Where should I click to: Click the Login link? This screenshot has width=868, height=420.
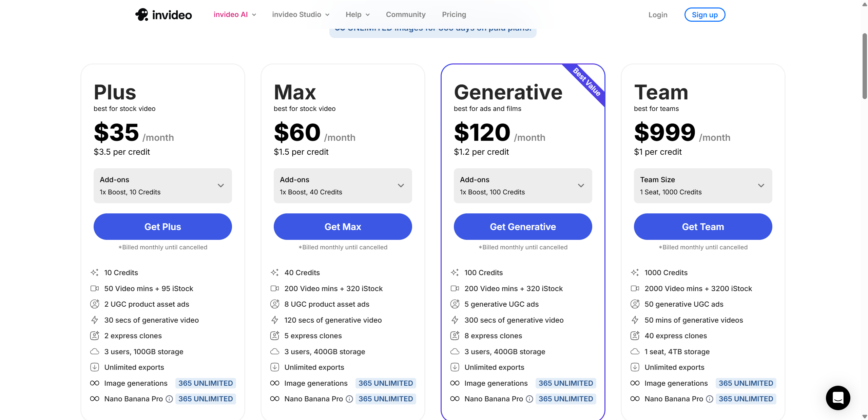click(658, 15)
